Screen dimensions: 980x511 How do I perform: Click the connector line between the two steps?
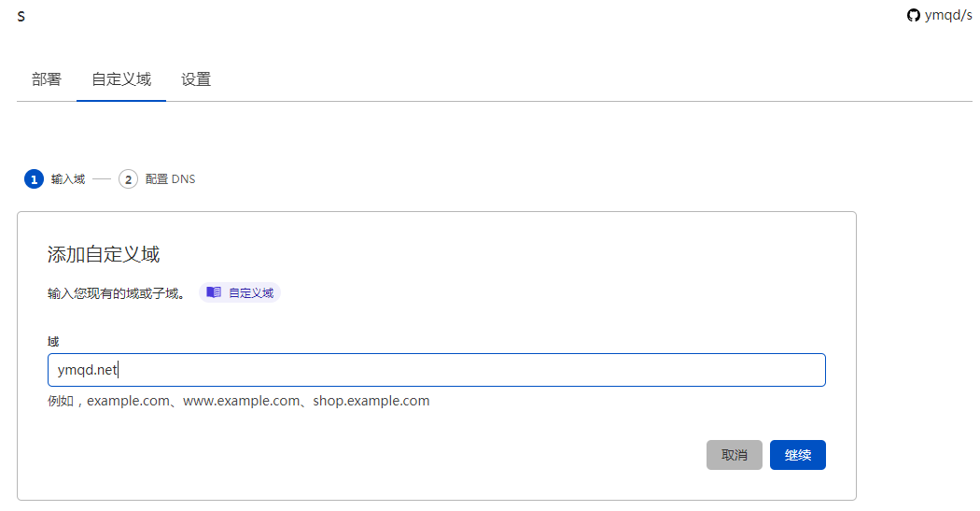click(x=102, y=179)
